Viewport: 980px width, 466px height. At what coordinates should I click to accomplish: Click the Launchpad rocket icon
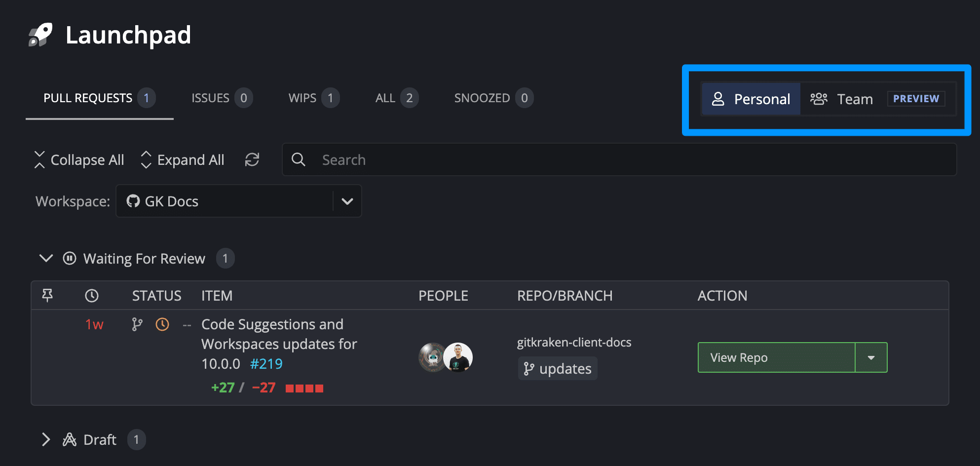[40, 35]
